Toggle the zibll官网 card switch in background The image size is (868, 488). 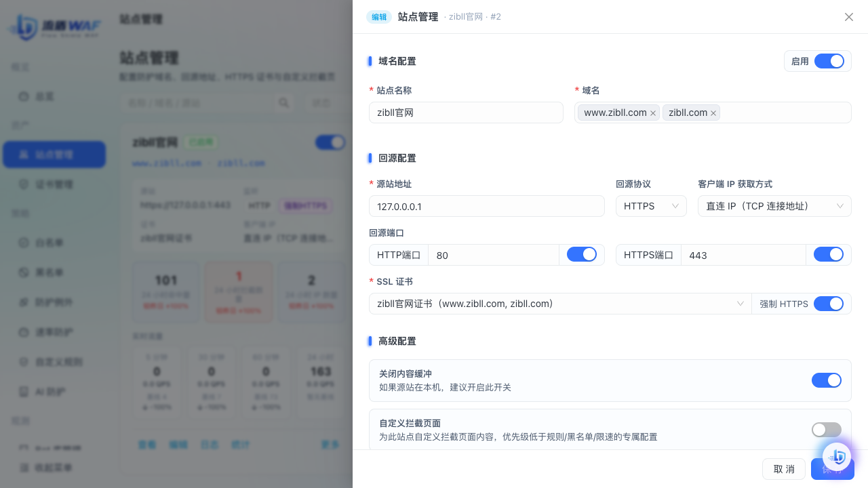click(x=330, y=142)
